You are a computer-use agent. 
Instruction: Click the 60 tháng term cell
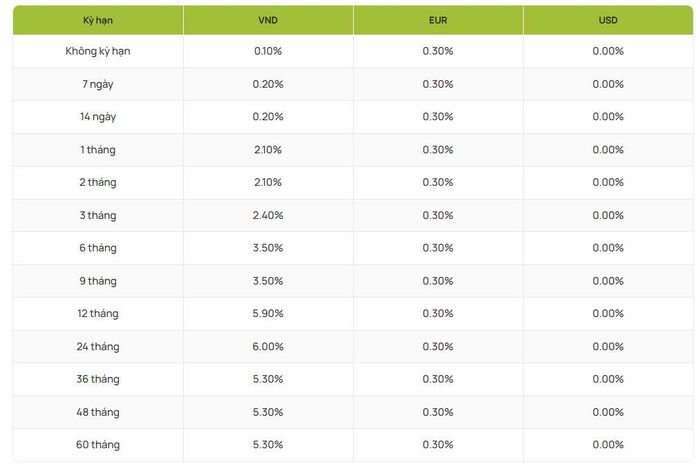tap(98, 445)
